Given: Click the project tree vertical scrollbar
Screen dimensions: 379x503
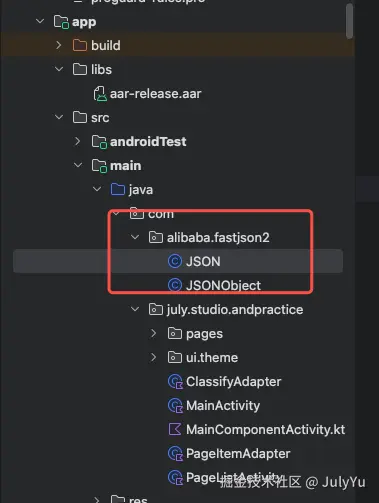Looking at the screenshot, I should coord(349,21).
